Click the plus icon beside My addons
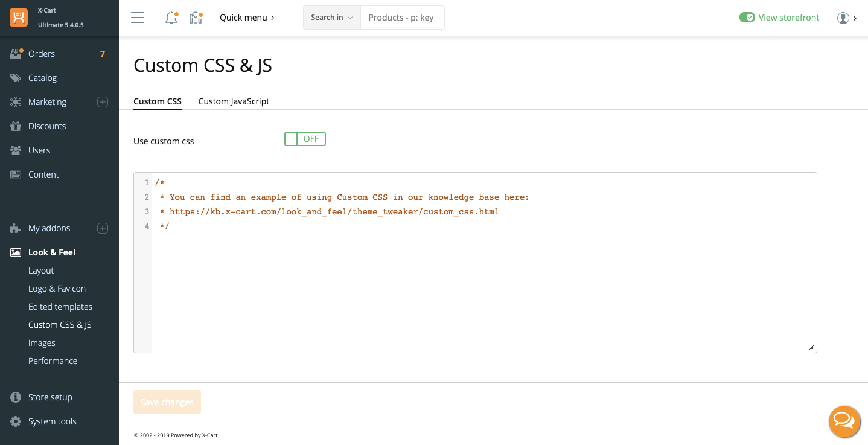The image size is (868, 445). 103,228
